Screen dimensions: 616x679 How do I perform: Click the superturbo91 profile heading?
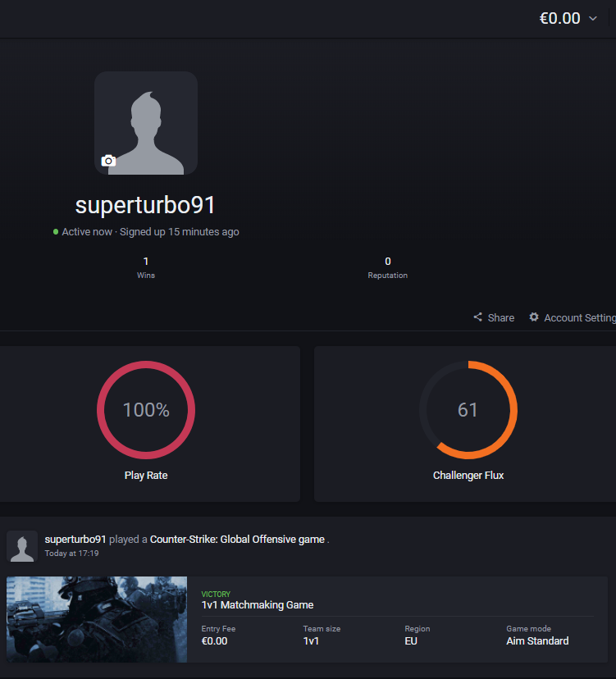145,205
